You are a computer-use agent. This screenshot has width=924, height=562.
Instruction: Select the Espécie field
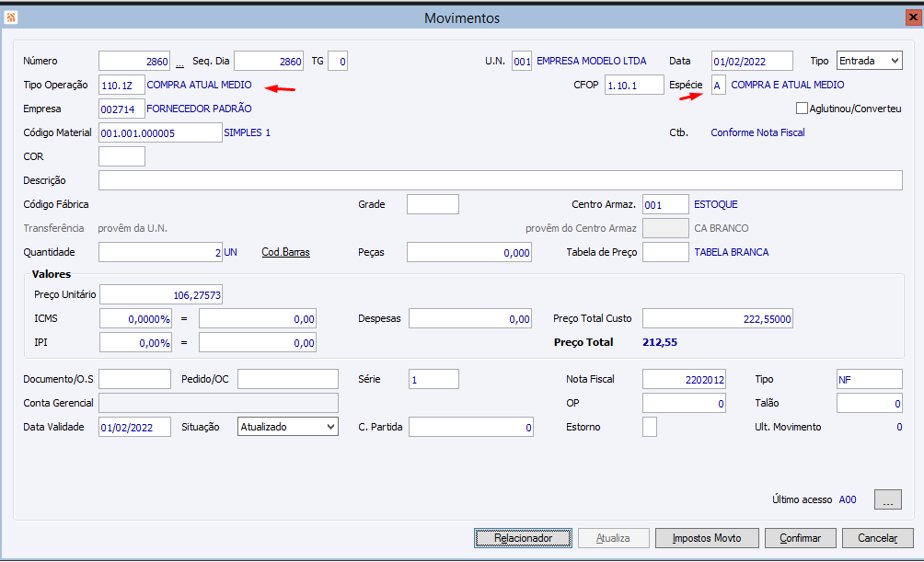[x=719, y=85]
